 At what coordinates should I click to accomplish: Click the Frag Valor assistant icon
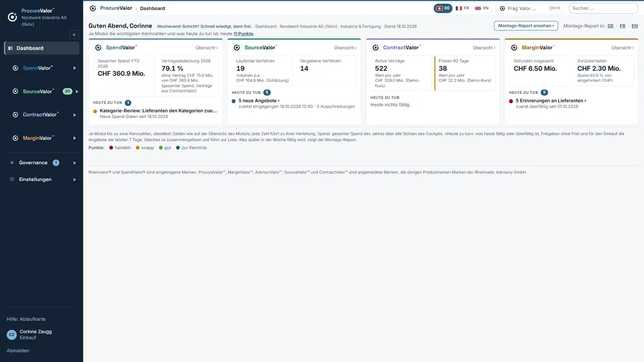[502, 8]
